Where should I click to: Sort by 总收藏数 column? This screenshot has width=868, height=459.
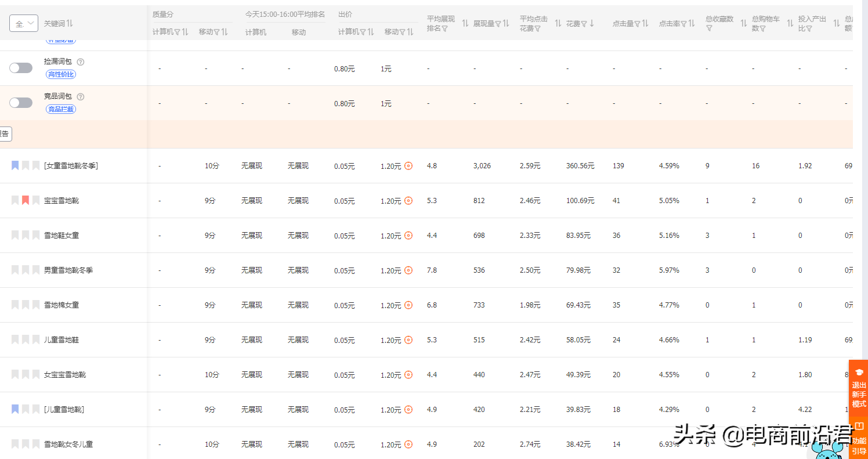[744, 23]
